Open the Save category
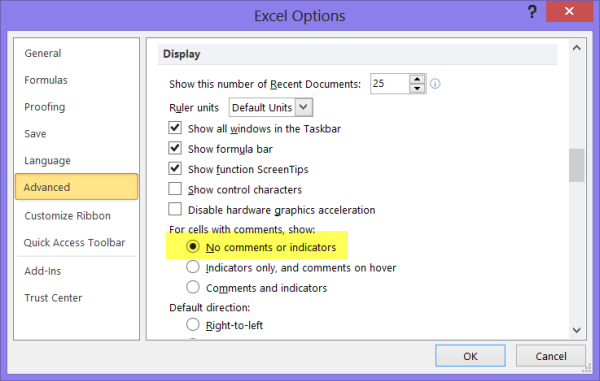Viewport: 600px width, 381px height. pyautogui.click(x=77, y=134)
